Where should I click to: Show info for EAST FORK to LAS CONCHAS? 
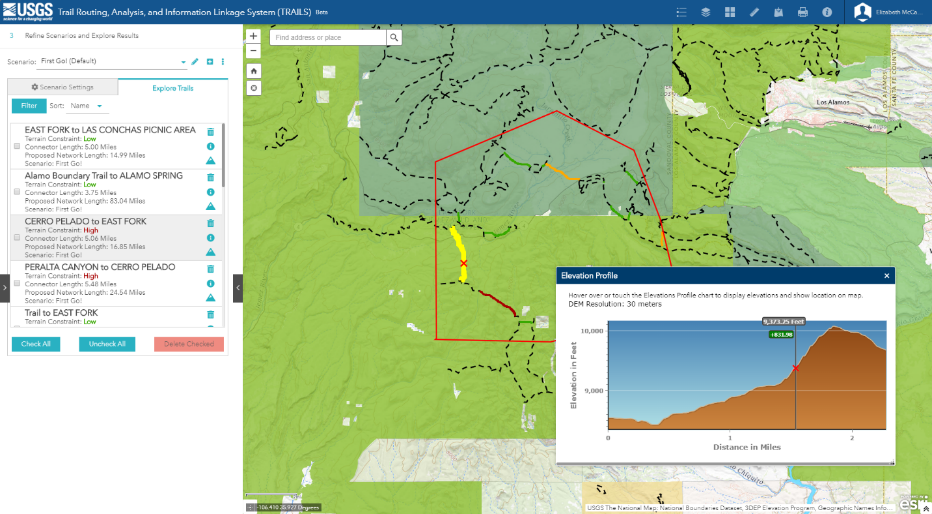coord(210,146)
